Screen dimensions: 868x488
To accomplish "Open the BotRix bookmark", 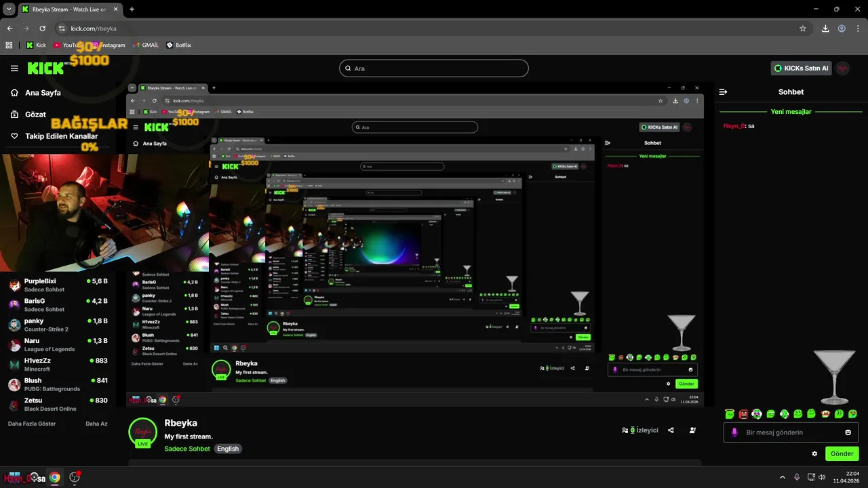I will pyautogui.click(x=178, y=45).
